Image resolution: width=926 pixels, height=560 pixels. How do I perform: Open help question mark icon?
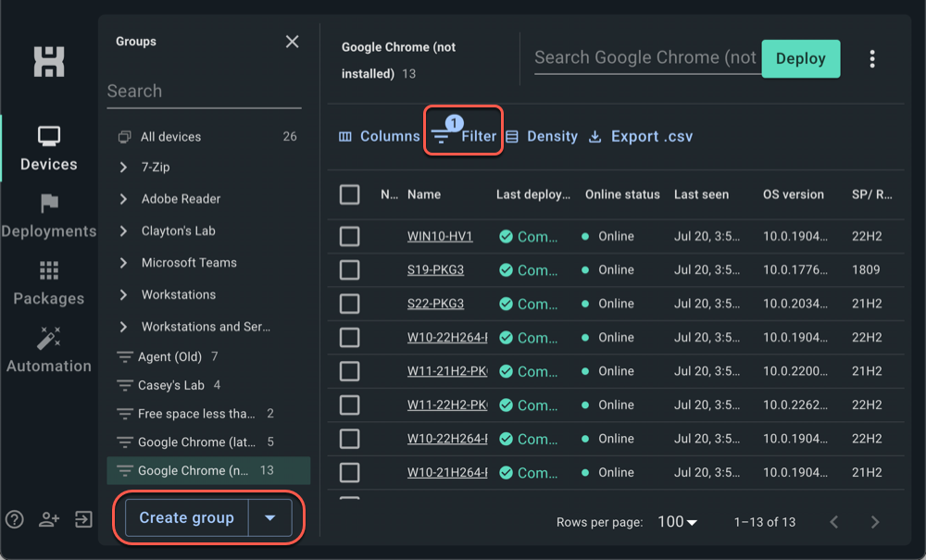[15, 519]
